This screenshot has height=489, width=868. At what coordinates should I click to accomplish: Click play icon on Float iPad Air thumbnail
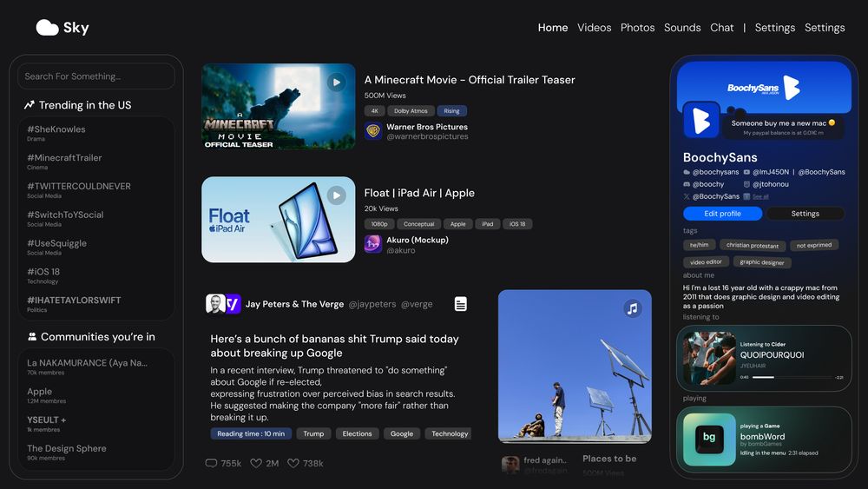click(336, 195)
